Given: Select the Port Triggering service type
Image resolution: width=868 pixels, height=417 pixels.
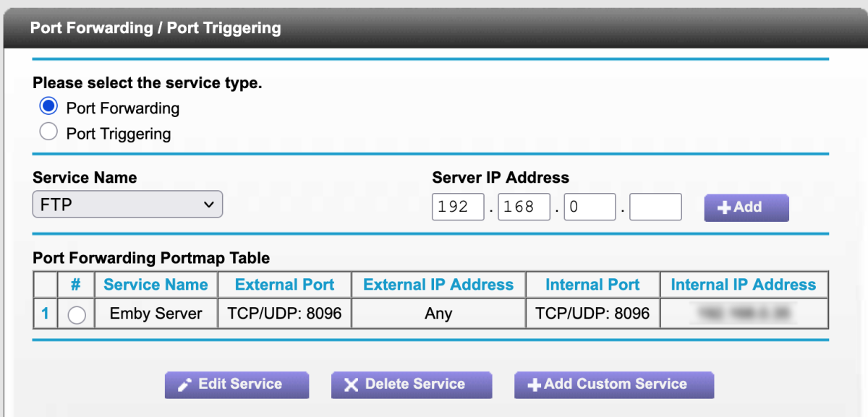Looking at the screenshot, I should 48,132.
